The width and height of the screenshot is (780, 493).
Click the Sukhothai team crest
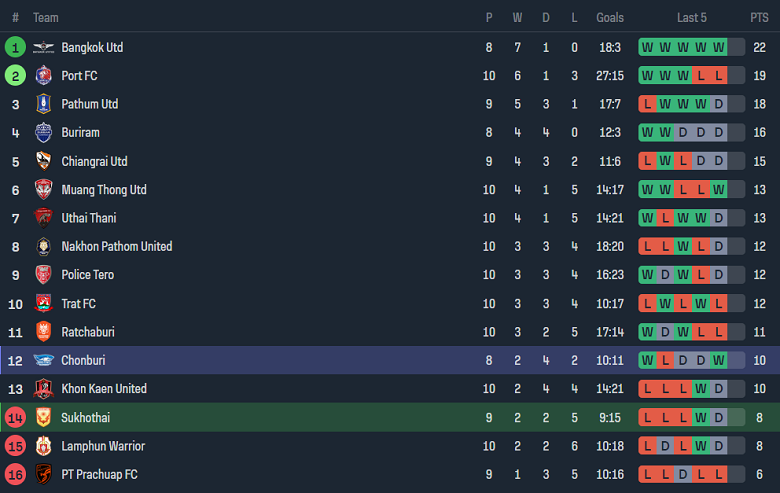pyautogui.click(x=43, y=418)
